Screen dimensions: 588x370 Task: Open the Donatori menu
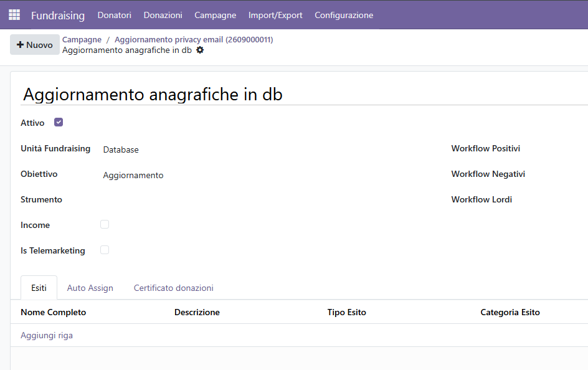tap(115, 15)
